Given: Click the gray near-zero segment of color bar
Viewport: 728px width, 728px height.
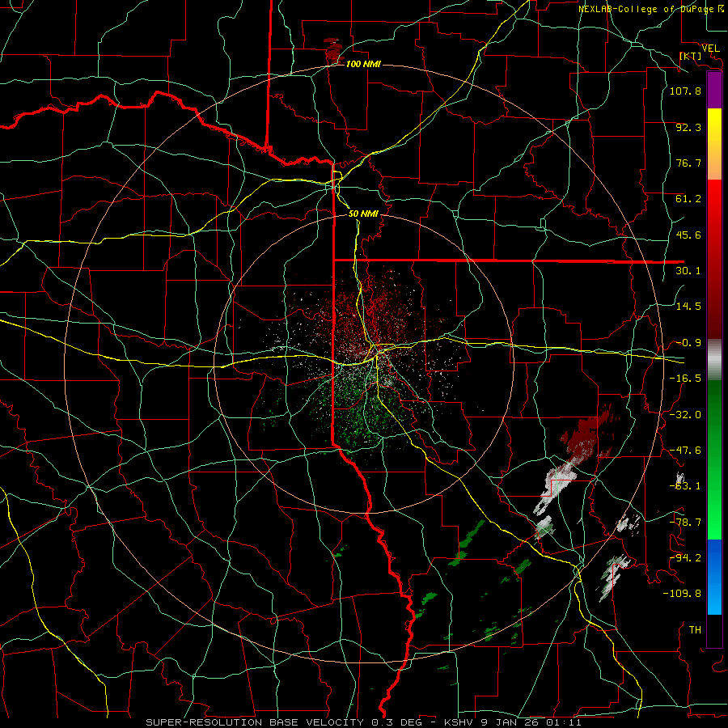Looking at the screenshot, I should coord(714,360).
